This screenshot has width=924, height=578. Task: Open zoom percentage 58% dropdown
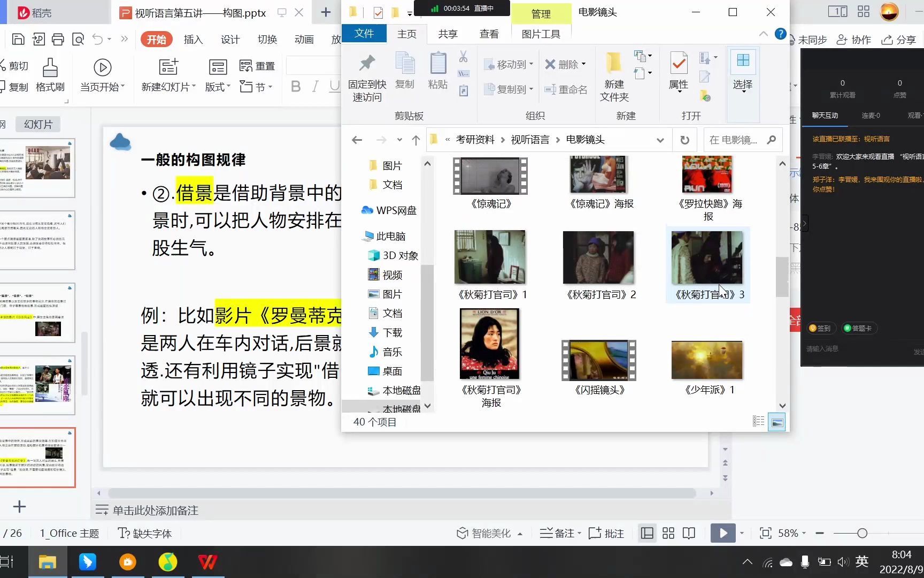792,533
